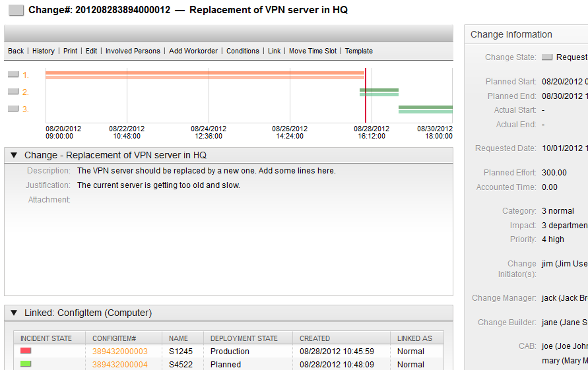
Task: Click the red incident state flag for S1245
Action: (26, 351)
